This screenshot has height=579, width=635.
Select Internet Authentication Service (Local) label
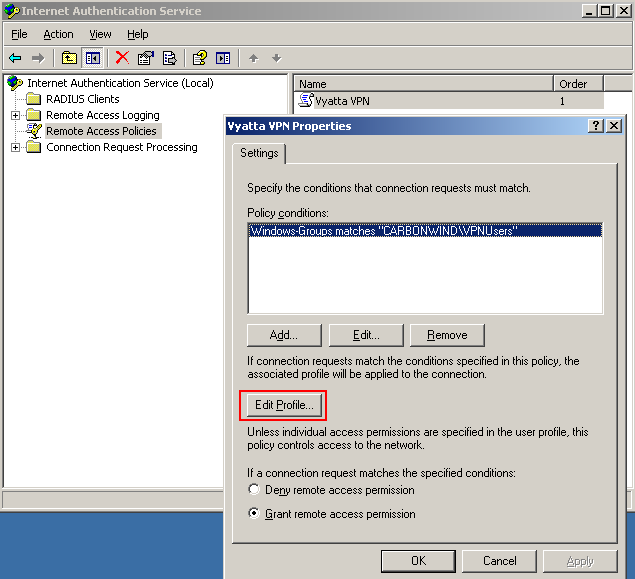(x=120, y=83)
